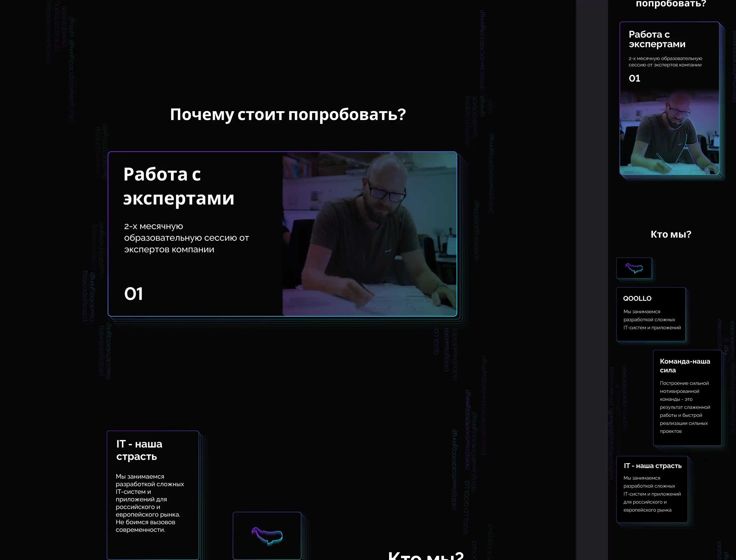
Task: Click the description text under the QOOLLO title
Action: click(652, 320)
